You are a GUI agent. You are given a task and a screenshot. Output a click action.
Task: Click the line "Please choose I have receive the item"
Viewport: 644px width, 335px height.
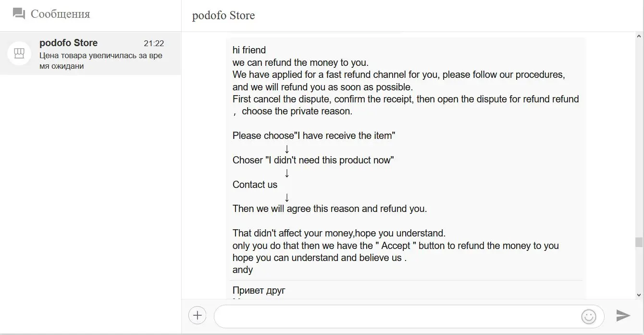pyautogui.click(x=313, y=136)
